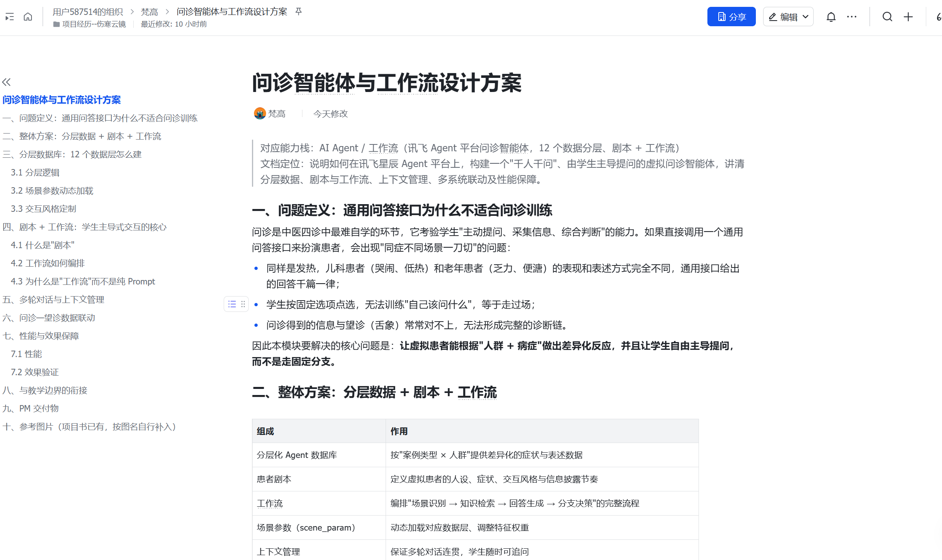This screenshot has height=560, width=942.
Task: Jump to outline item 3.1 分层逻辑
Action: [x=35, y=172]
